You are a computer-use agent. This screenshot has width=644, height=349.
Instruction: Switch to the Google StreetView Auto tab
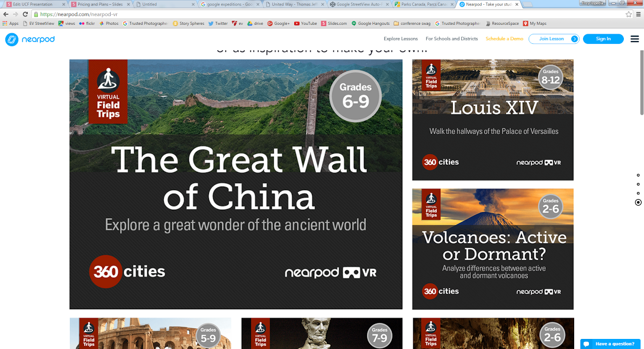tap(358, 5)
